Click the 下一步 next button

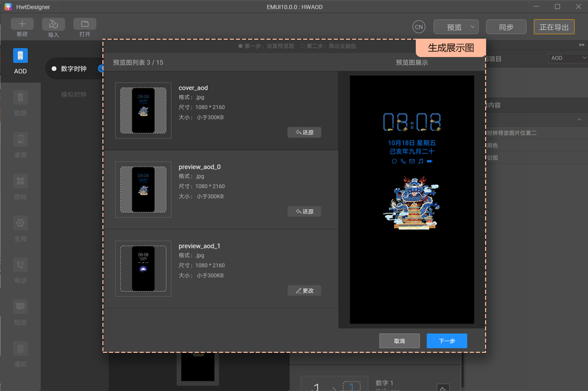click(447, 341)
